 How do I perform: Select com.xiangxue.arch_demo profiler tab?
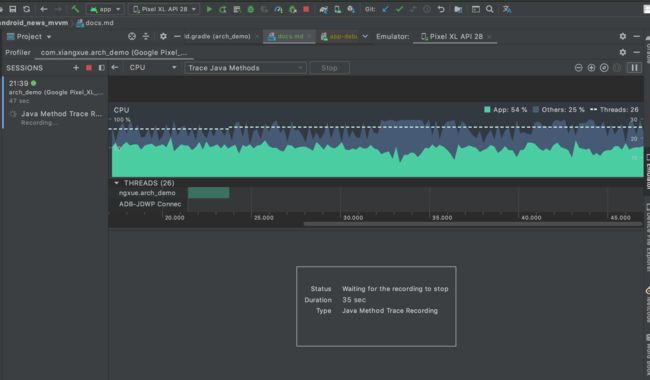[114, 53]
